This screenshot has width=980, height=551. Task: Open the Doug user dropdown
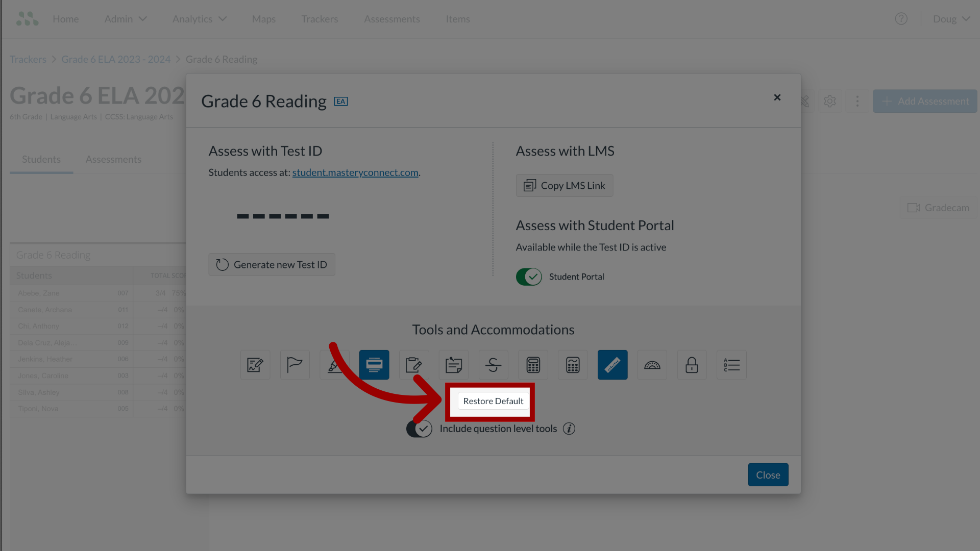coord(951,19)
